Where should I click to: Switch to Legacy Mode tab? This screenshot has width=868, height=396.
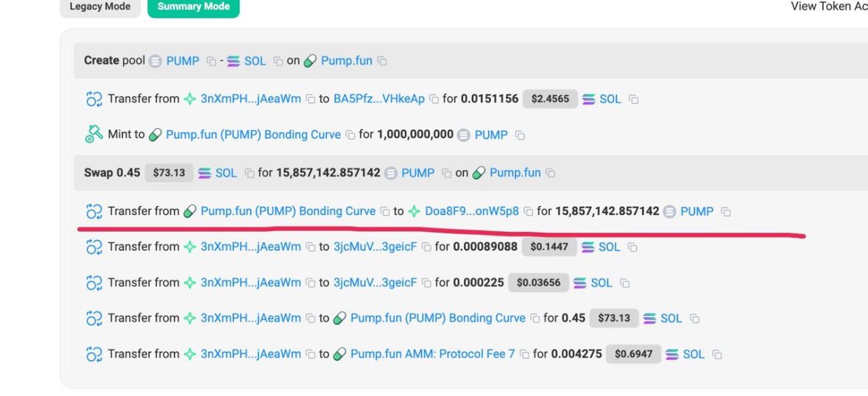coord(99,7)
